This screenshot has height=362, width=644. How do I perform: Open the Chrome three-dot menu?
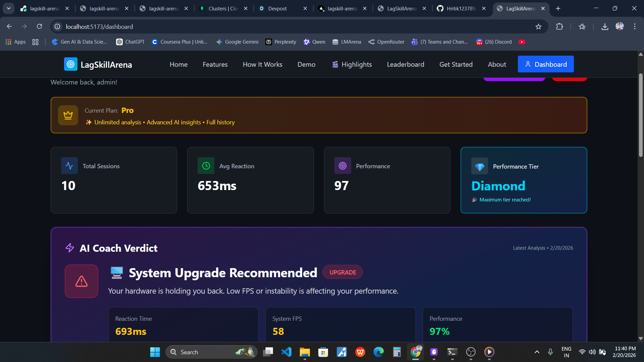pyautogui.click(x=635, y=26)
